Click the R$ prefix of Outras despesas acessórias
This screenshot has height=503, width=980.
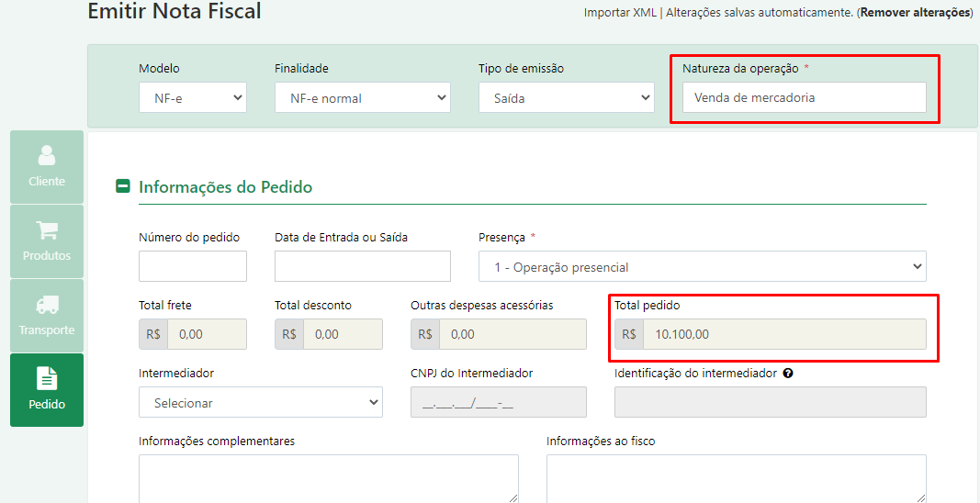click(x=425, y=334)
